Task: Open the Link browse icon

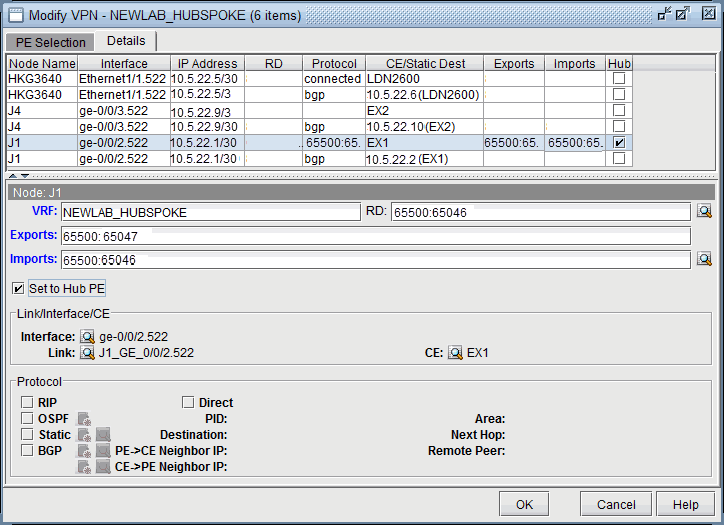Action: [x=88, y=352]
